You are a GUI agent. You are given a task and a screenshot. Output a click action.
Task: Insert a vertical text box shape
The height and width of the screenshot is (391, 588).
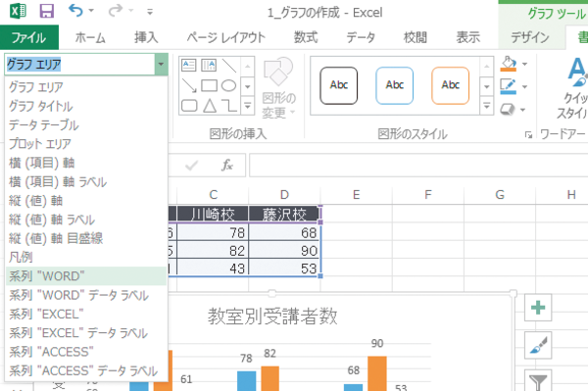click(x=209, y=66)
